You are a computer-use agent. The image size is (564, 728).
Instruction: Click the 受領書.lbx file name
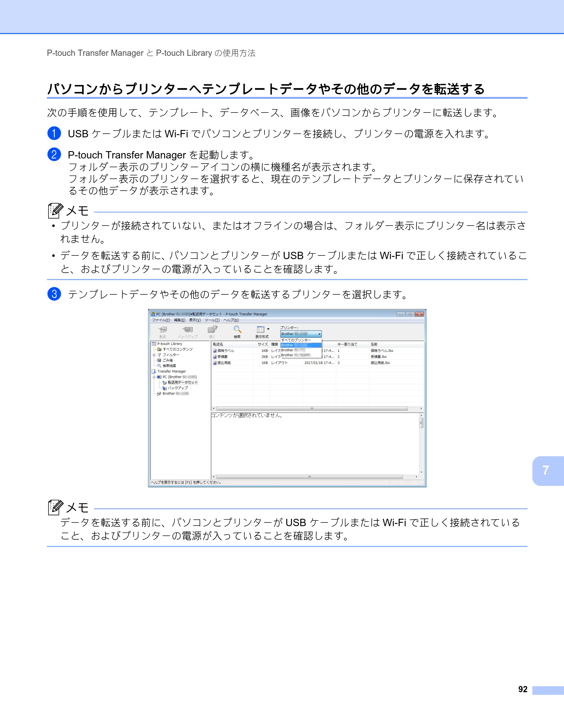379,357
